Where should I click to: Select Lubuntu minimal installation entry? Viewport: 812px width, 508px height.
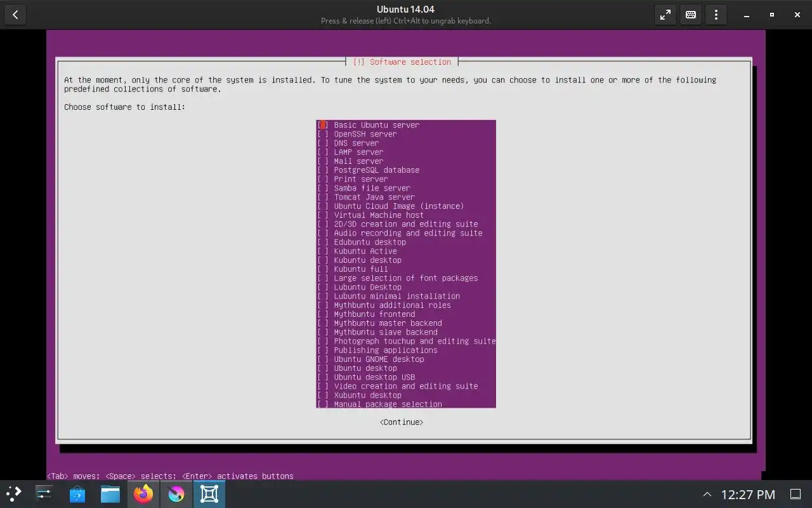pos(406,296)
